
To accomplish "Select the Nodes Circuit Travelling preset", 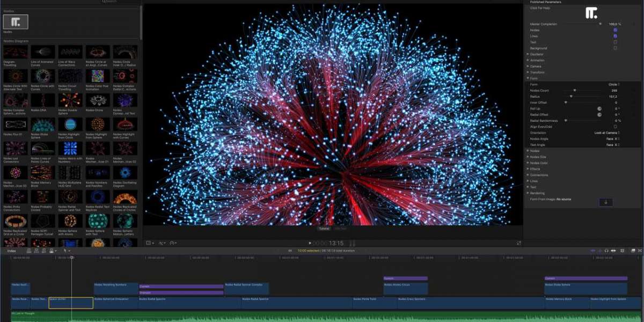I will click(70, 76).
